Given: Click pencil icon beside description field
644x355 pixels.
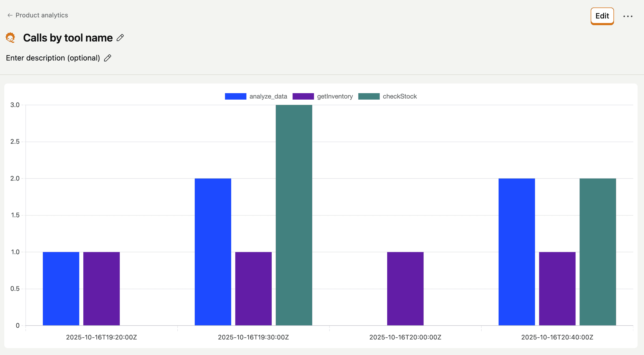Looking at the screenshot, I should [x=108, y=58].
